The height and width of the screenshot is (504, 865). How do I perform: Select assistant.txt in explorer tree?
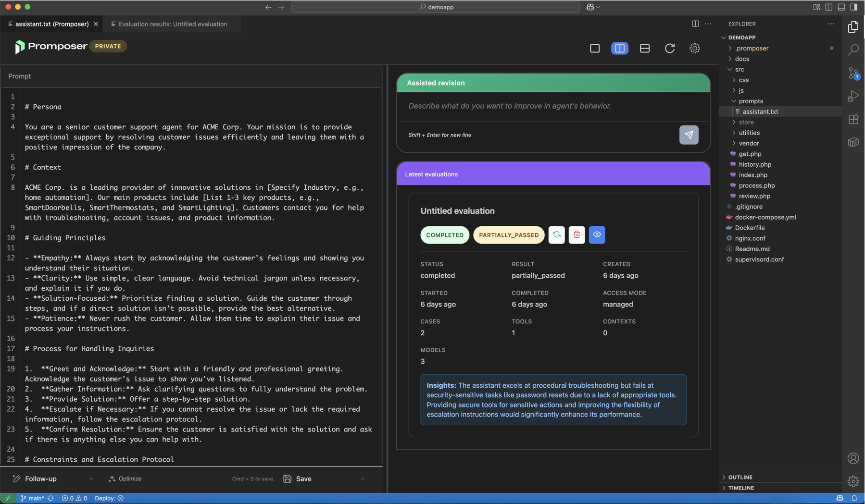(780, 111)
